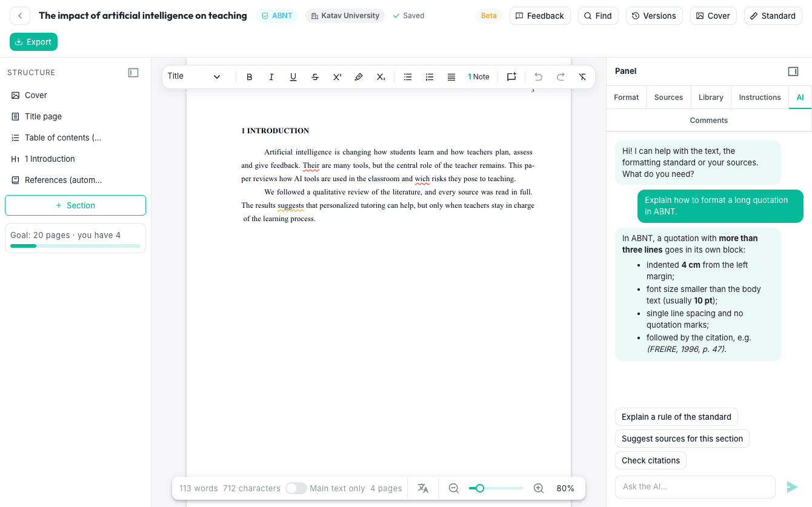
Task: Toggle superscript formatting
Action: (337, 77)
